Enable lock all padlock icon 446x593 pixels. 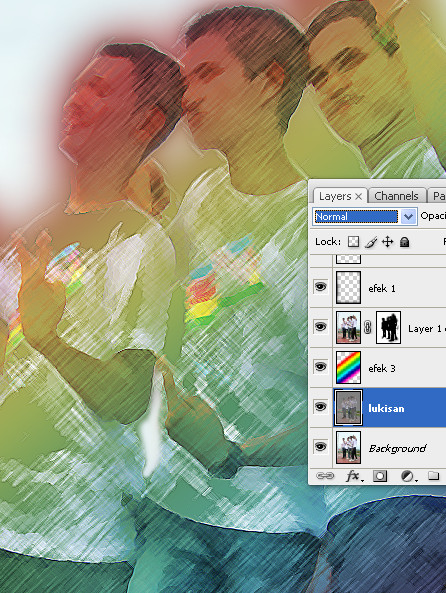pyautogui.click(x=404, y=242)
